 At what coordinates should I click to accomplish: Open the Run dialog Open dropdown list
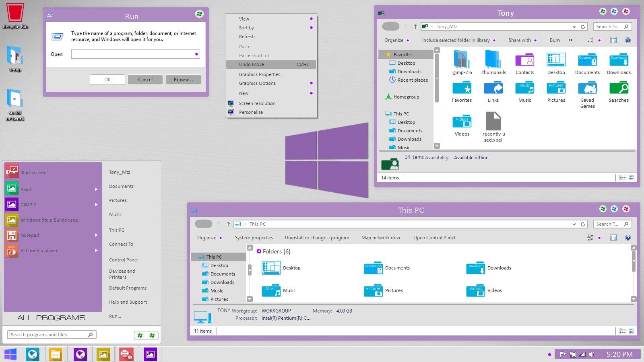click(196, 54)
